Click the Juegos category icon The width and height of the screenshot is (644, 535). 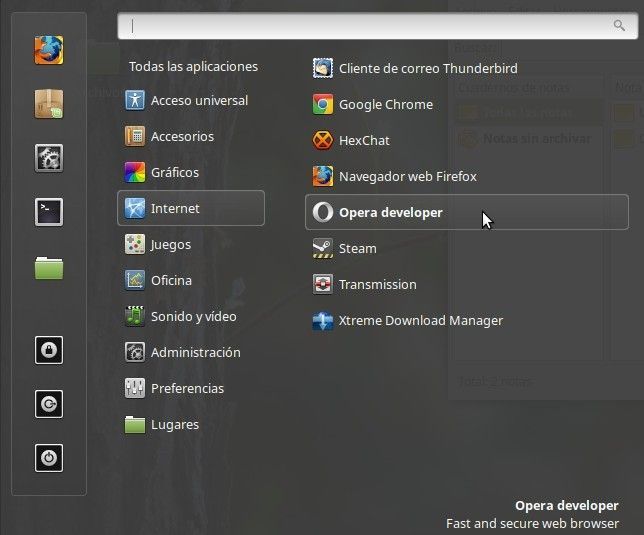point(135,244)
